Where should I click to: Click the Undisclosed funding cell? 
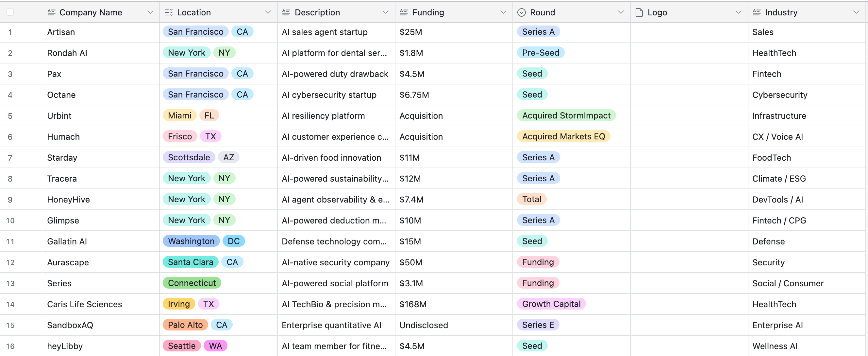(x=454, y=325)
